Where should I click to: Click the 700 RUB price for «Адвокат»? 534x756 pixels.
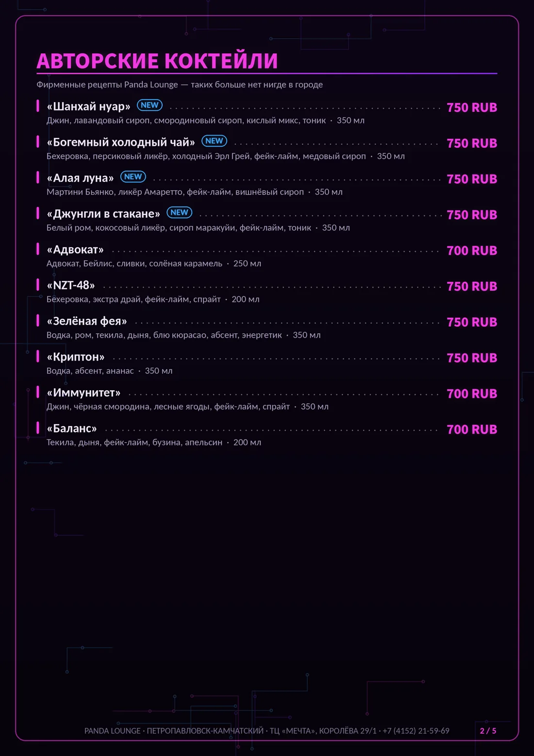point(472,251)
